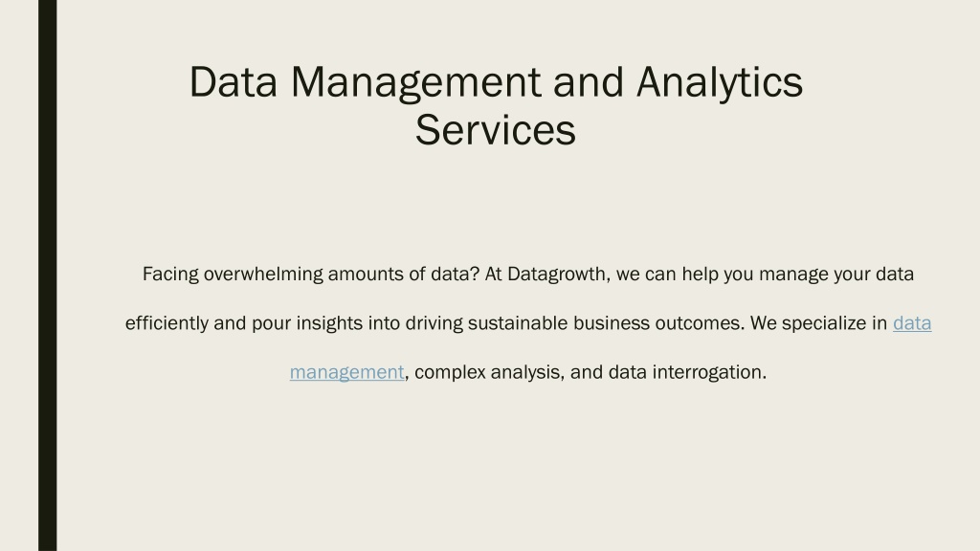The image size is (980, 551).
Task: Click the word "business" in body text
Action: pyautogui.click(x=612, y=323)
